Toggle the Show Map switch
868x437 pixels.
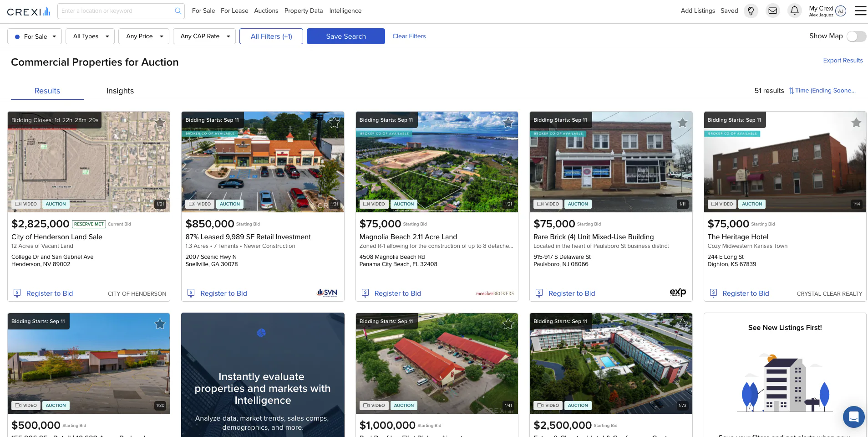856,36
